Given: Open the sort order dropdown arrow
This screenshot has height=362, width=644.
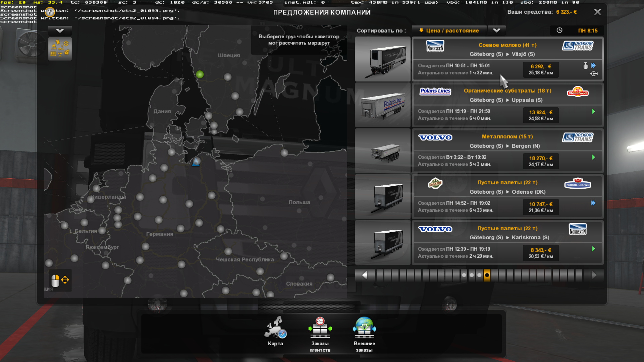Looking at the screenshot, I should pos(496,31).
